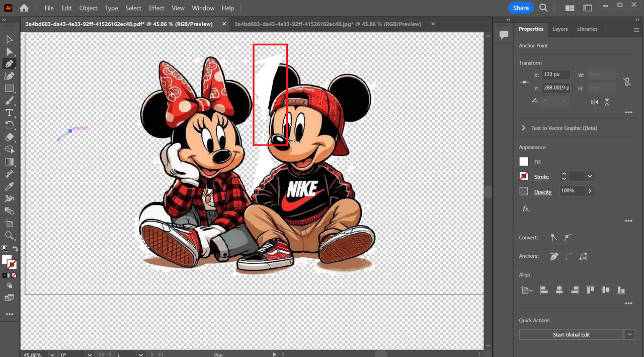
Task: Switch to the Layers tab
Action: click(560, 29)
